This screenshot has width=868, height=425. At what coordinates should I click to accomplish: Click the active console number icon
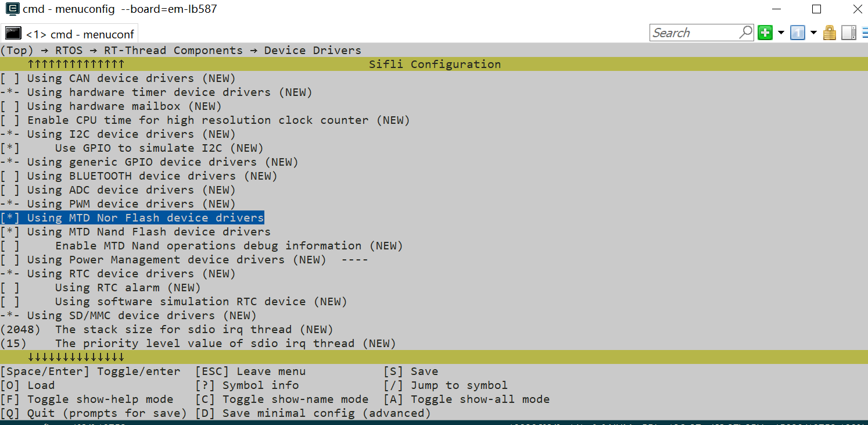click(x=798, y=33)
